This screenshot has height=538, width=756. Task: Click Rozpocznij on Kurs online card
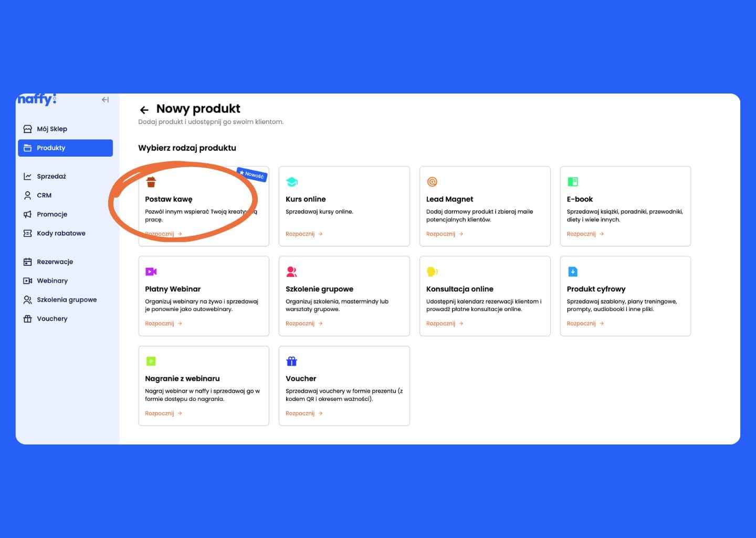pyautogui.click(x=304, y=234)
